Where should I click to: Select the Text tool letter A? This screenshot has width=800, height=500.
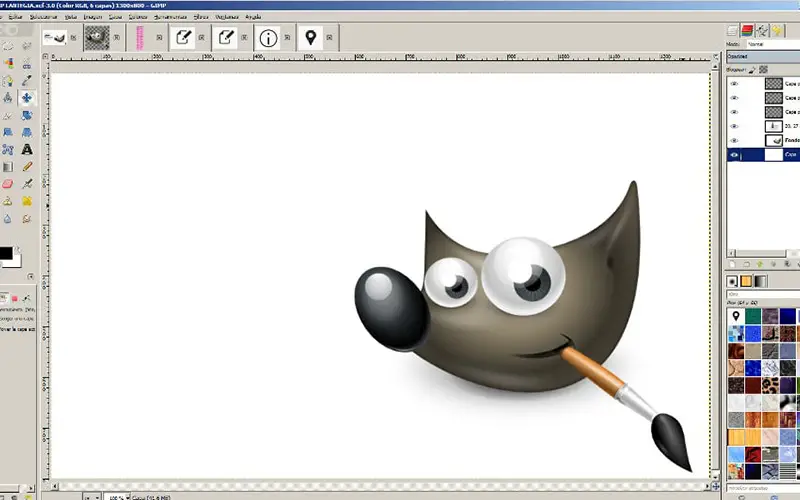click(x=27, y=149)
